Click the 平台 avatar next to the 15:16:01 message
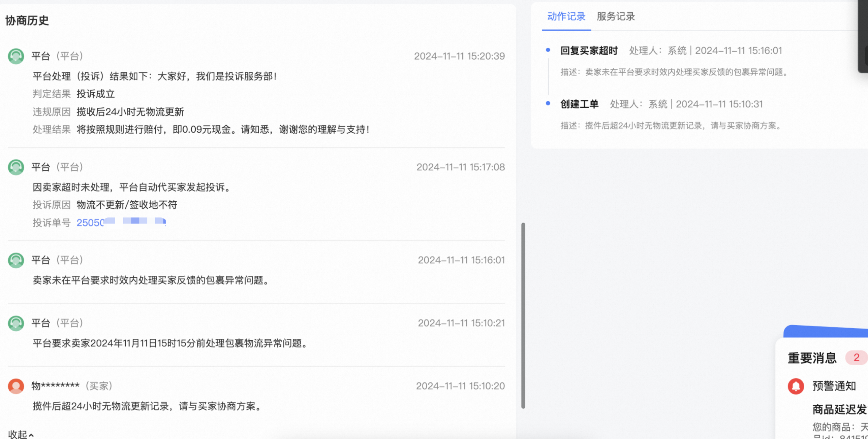This screenshot has height=439, width=868. [x=15, y=260]
